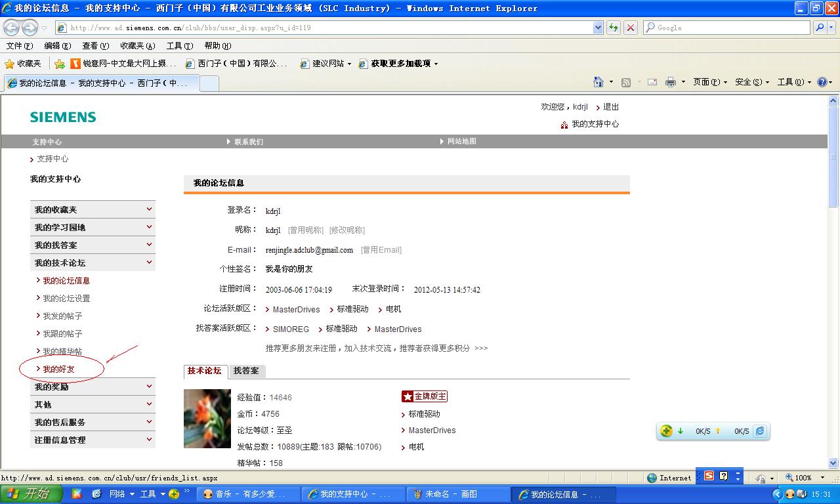Refresh the page with the green arrows icon
The image size is (840, 504).
(614, 28)
